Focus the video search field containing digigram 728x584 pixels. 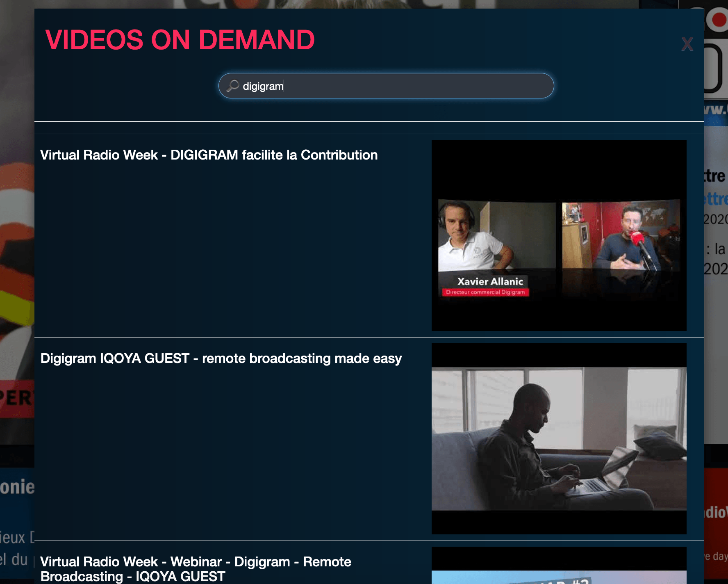pyautogui.click(x=386, y=86)
